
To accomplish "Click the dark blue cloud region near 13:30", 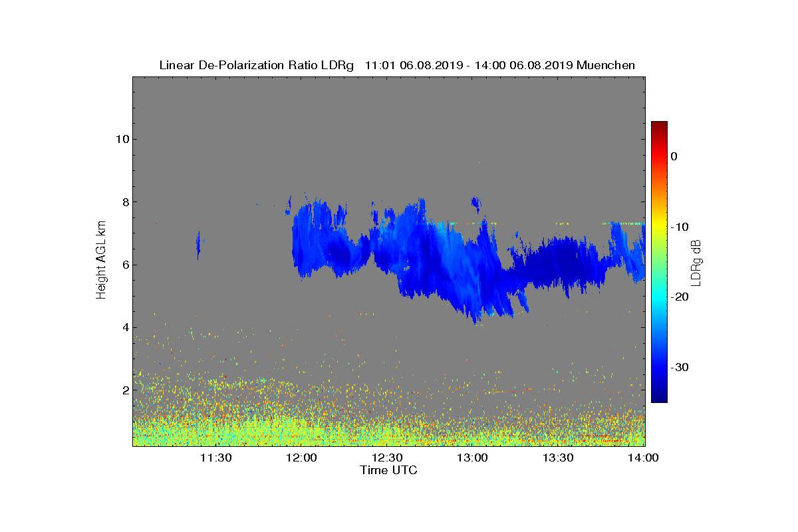I will [559, 263].
